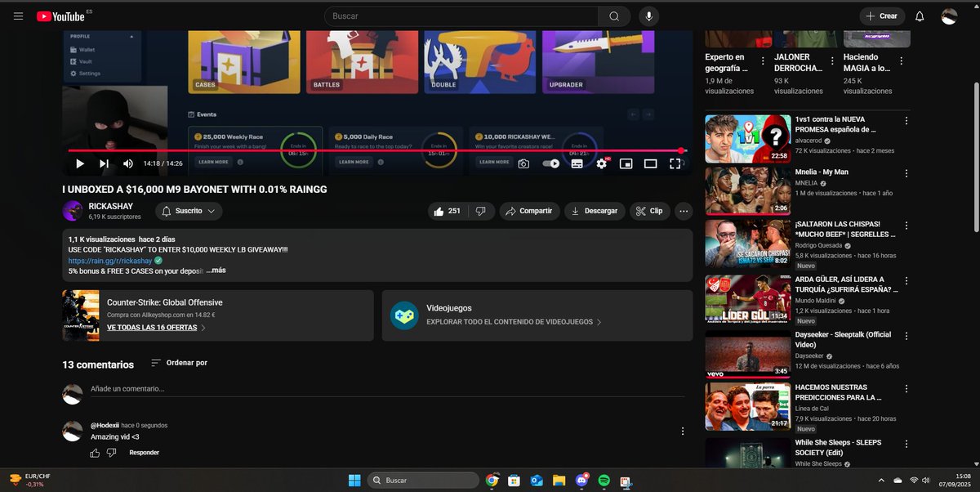
Task: Open Dayseeker - Sleeptalk video title
Action: 843,340
